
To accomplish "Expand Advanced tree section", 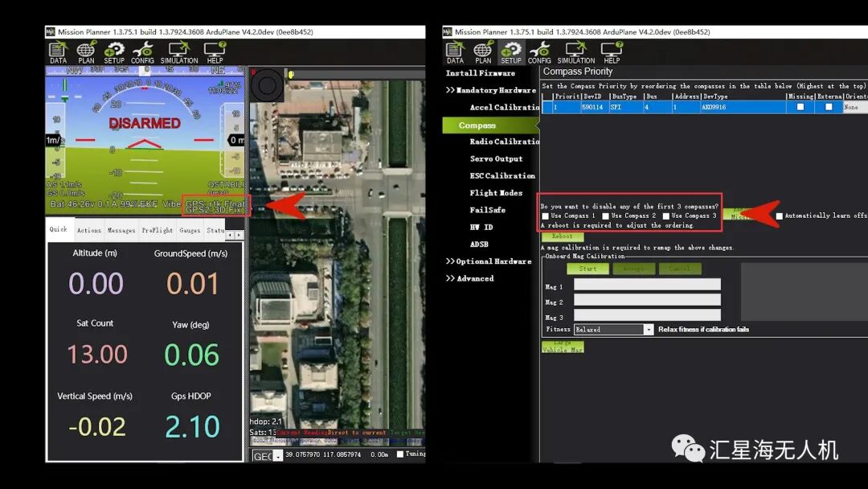I will 470,278.
